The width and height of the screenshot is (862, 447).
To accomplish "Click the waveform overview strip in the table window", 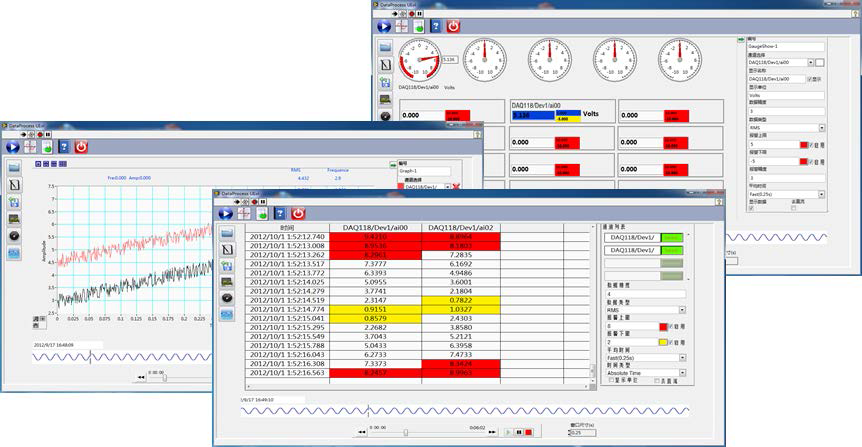I will pyautogui.click(x=465, y=411).
